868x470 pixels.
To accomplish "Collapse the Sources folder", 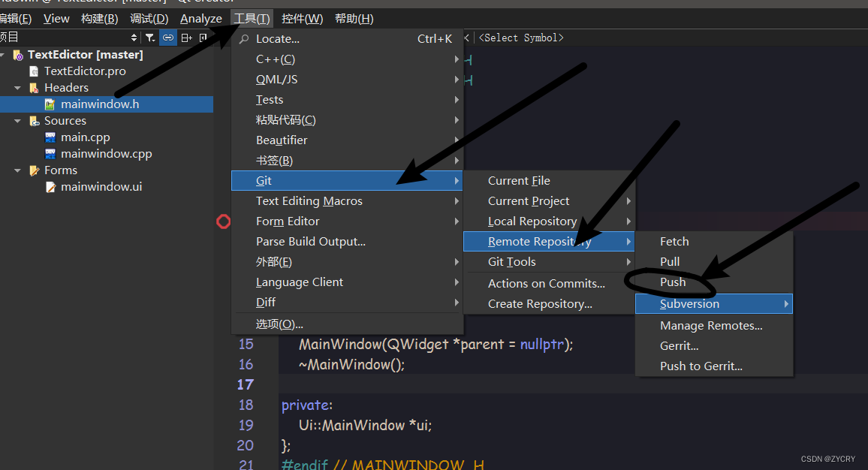I will (18, 121).
